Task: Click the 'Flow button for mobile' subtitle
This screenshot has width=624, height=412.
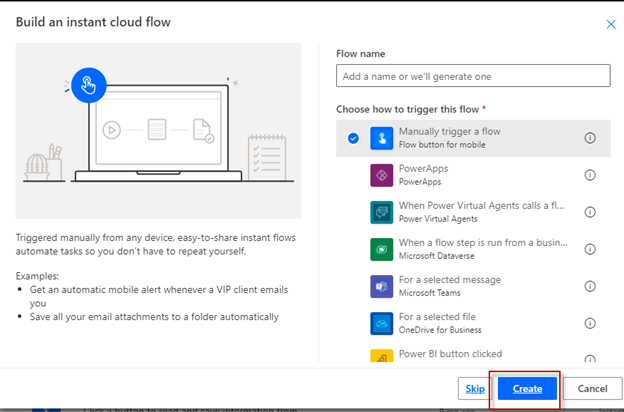Action: pyautogui.click(x=442, y=144)
